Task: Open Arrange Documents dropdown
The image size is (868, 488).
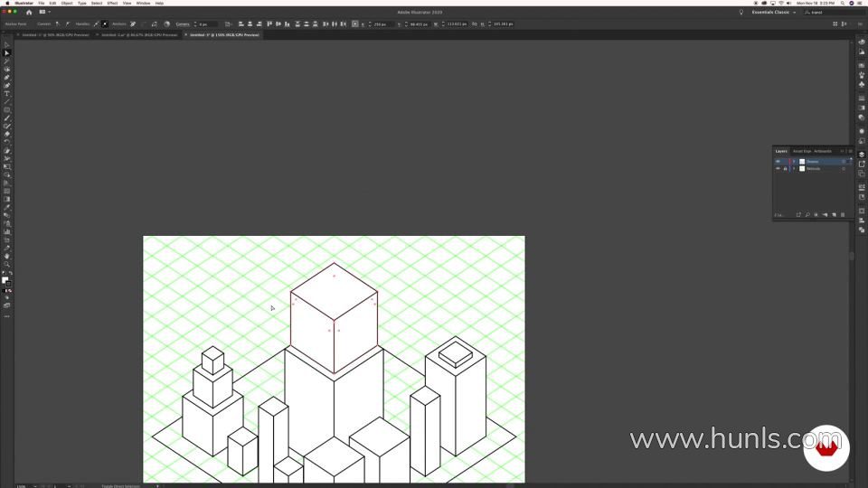Action: pyautogui.click(x=43, y=12)
